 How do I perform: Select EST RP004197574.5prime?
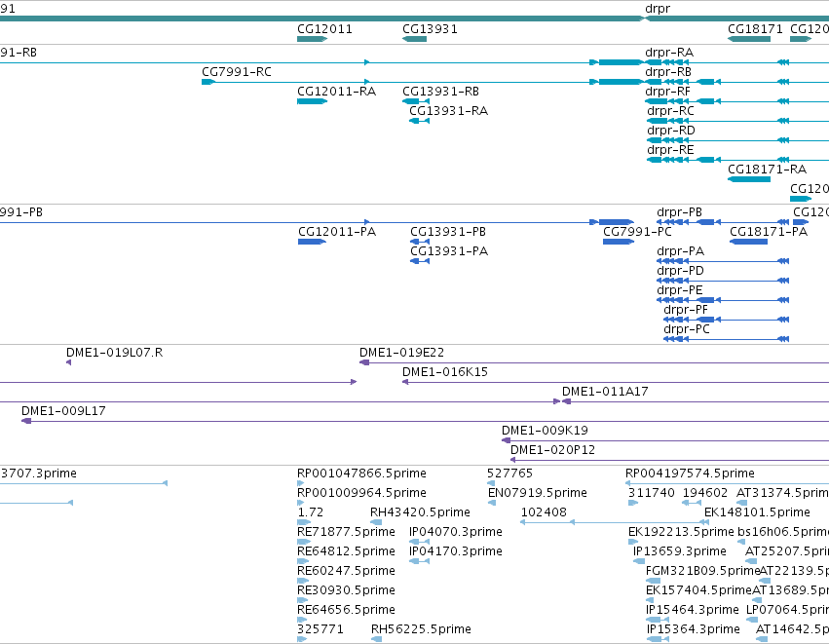click(x=727, y=483)
